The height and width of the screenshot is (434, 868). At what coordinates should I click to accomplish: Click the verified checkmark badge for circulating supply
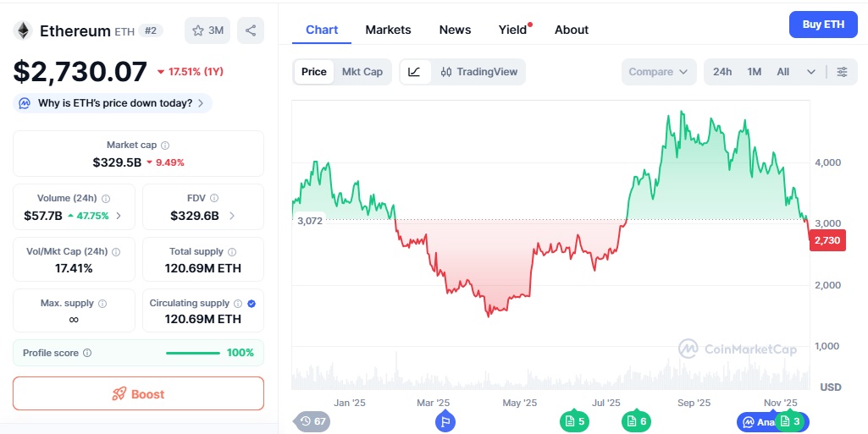[252, 304]
